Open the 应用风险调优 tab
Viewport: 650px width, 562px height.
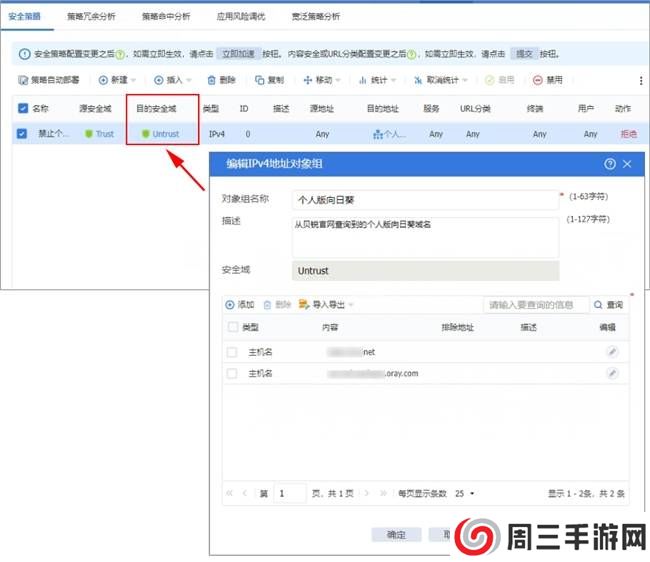pyautogui.click(x=240, y=17)
